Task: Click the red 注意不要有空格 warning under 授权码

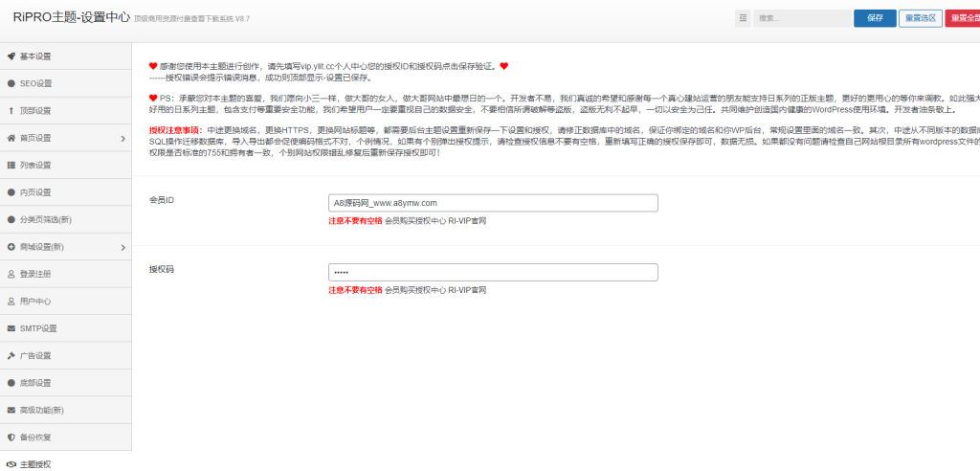Action: pos(355,290)
